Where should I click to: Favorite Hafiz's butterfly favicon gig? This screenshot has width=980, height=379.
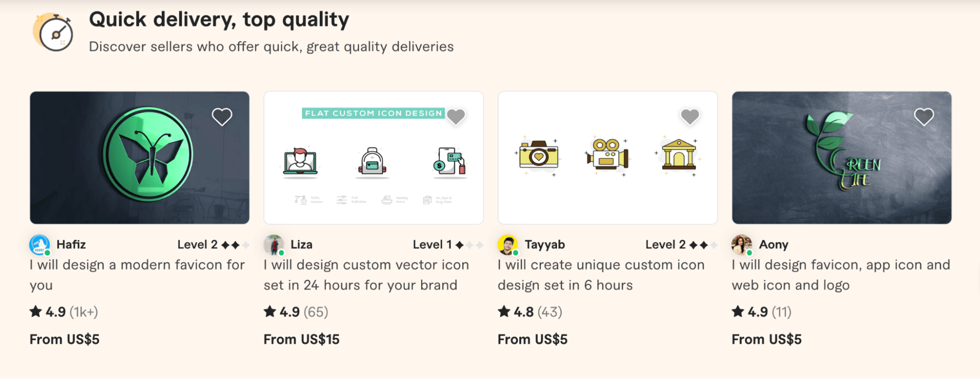222,117
